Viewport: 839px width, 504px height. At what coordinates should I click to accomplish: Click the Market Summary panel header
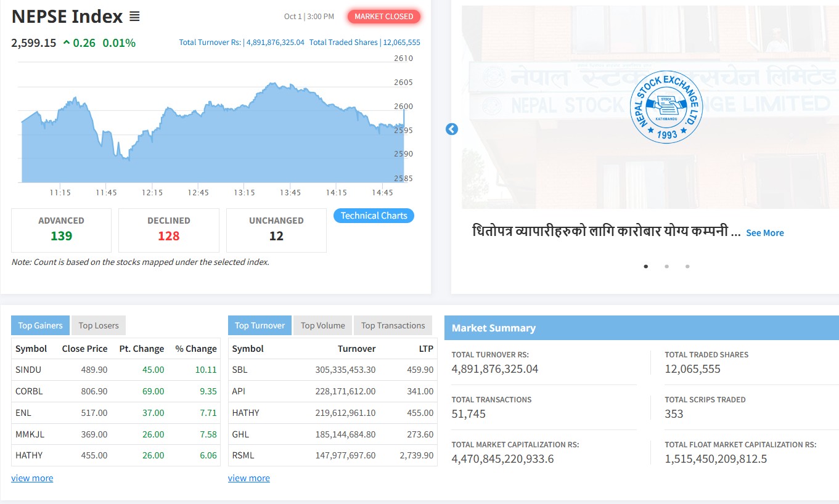point(642,328)
